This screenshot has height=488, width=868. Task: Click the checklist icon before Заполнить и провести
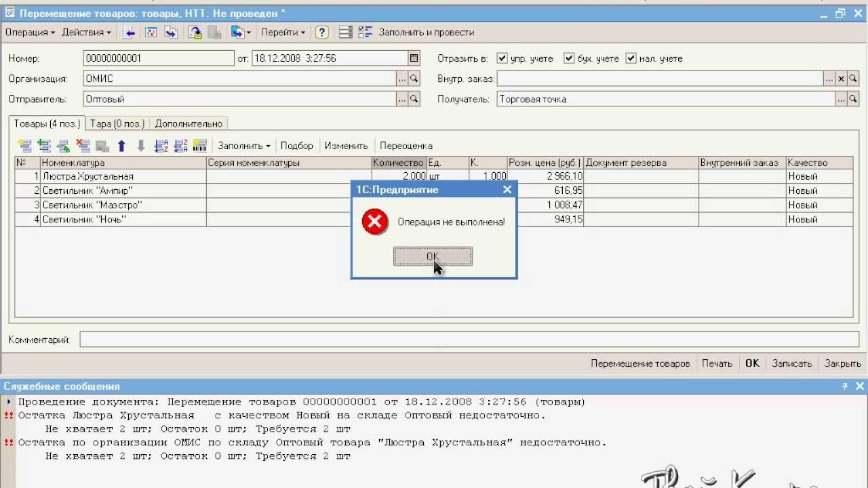pos(366,33)
